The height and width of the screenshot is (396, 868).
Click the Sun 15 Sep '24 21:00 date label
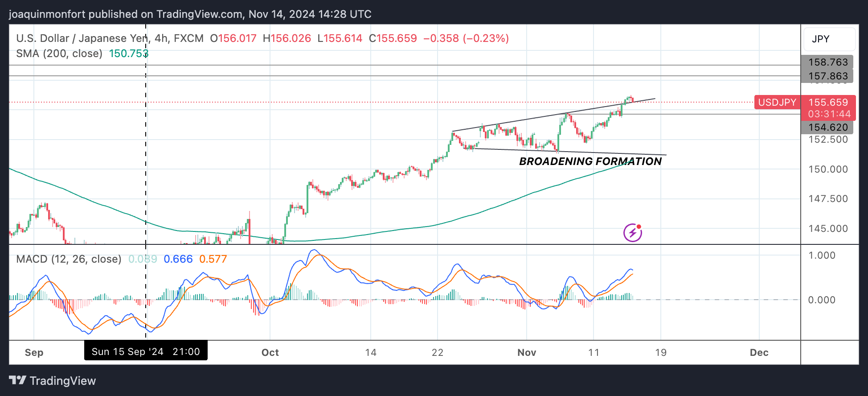click(x=146, y=351)
